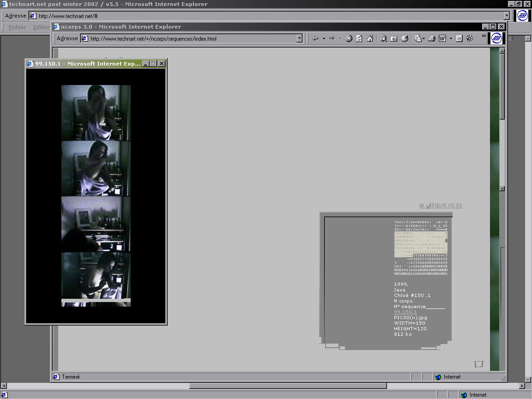
Task: Show more toolbar buttons chevron
Action: (484, 36)
